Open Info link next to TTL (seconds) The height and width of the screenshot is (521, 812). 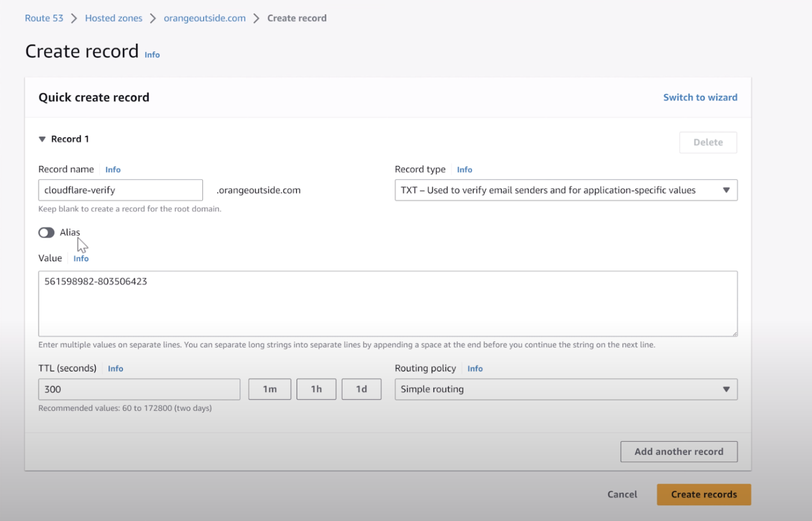115,369
